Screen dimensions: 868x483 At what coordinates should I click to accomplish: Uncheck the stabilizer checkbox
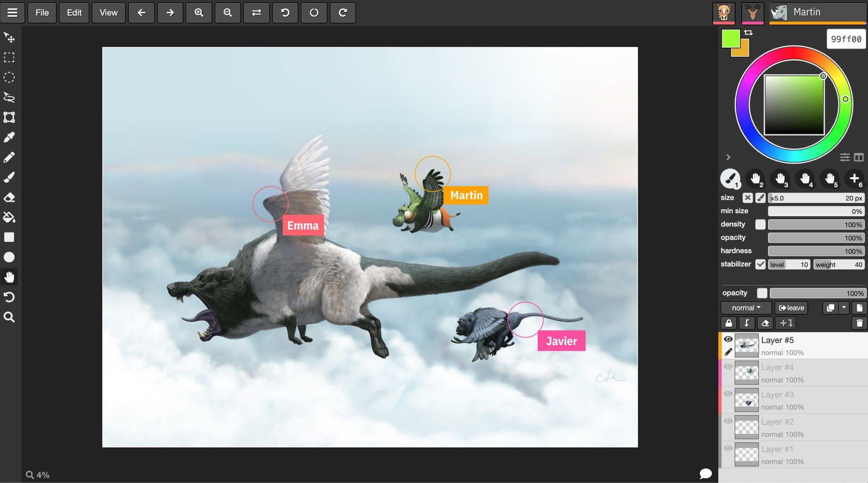pos(760,264)
